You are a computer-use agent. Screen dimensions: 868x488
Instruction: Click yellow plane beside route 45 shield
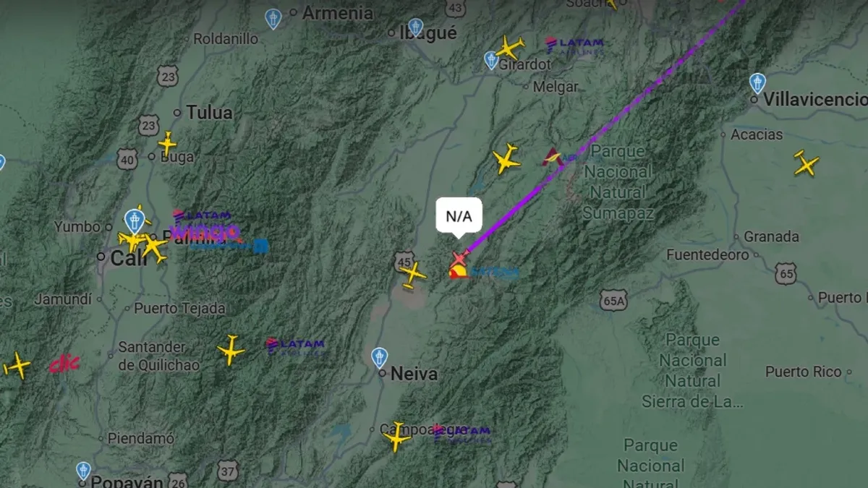[412, 275]
